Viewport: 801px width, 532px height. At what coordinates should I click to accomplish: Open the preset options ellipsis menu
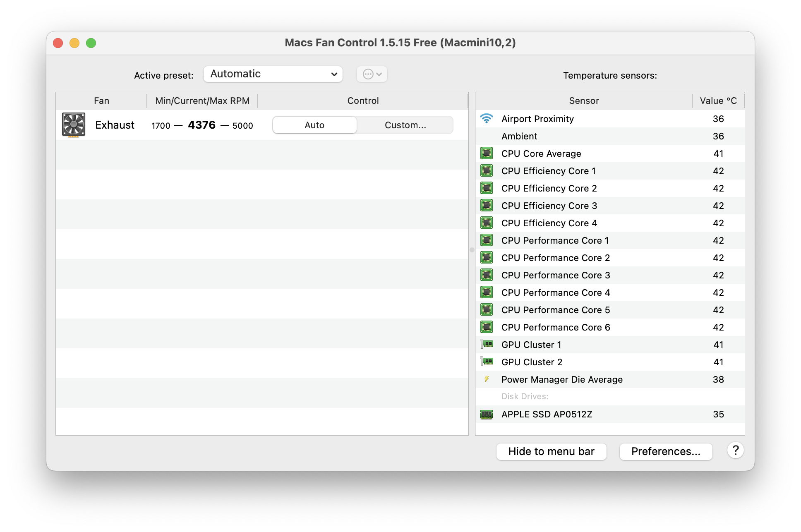(x=372, y=74)
